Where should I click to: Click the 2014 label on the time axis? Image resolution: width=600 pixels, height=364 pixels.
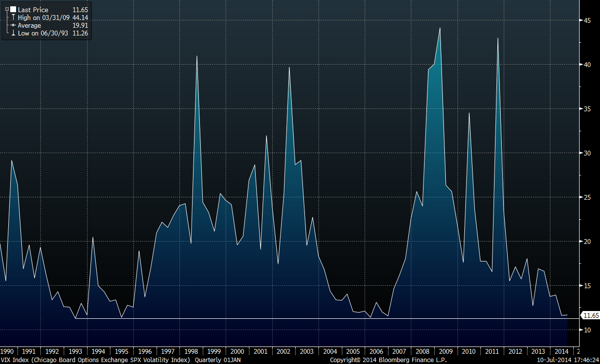point(562,351)
